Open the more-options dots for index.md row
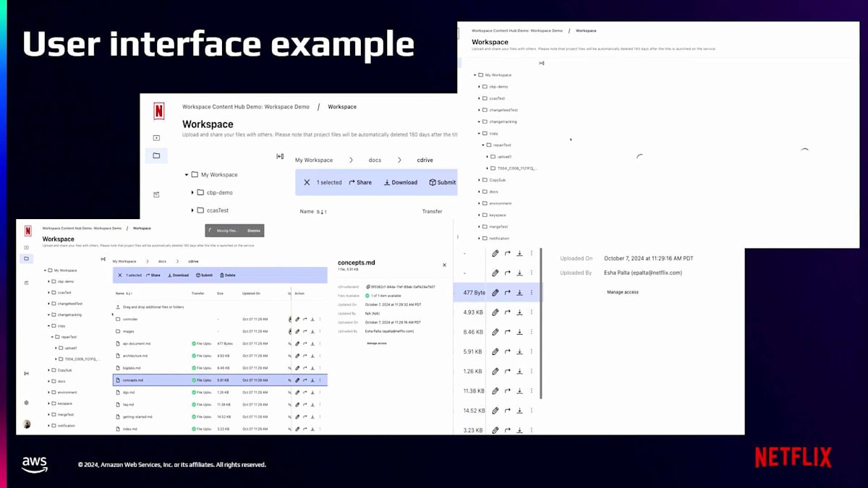This screenshot has height=488, width=868. point(319,429)
